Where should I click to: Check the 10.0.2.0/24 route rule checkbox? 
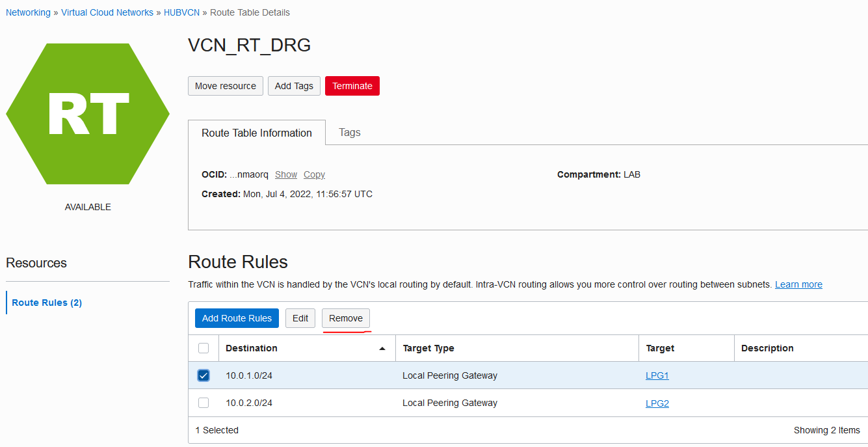204,403
